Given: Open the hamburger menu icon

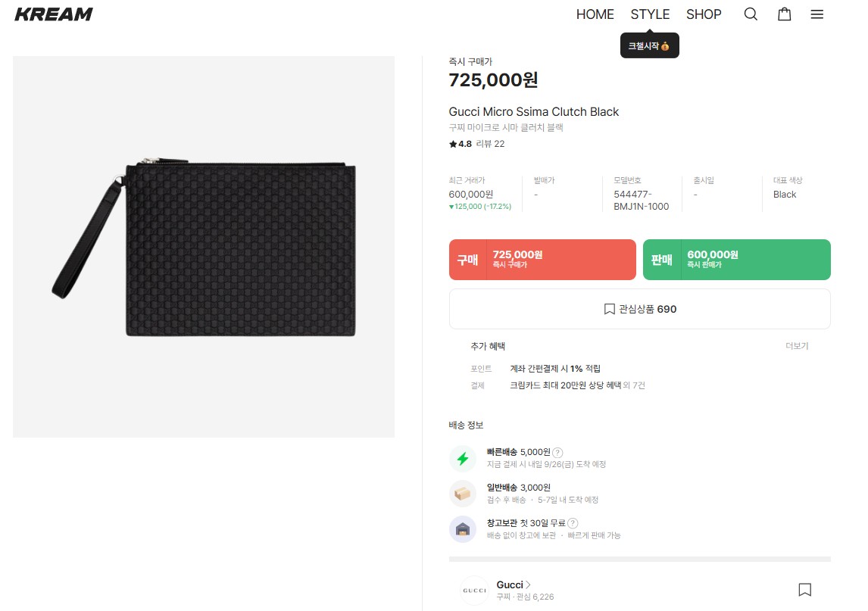Looking at the screenshot, I should [816, 14].
